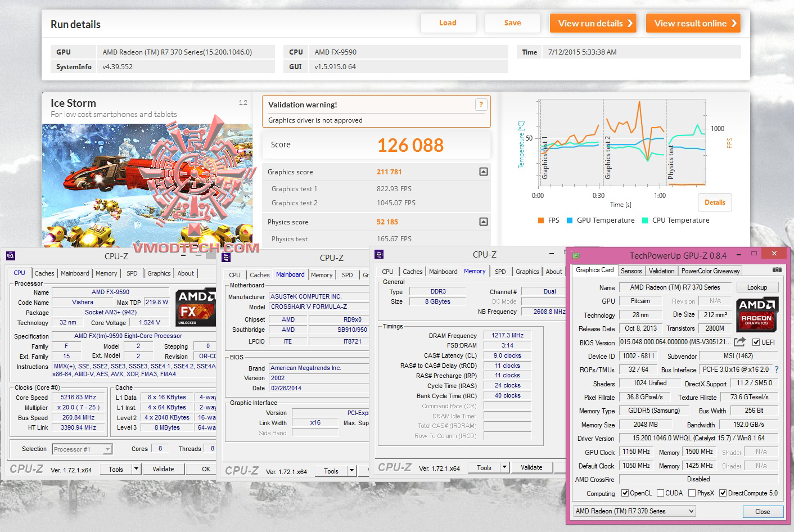Click the AMD FX Unlocked processor logo
The image size is (794, 532).
pos(195,308)
